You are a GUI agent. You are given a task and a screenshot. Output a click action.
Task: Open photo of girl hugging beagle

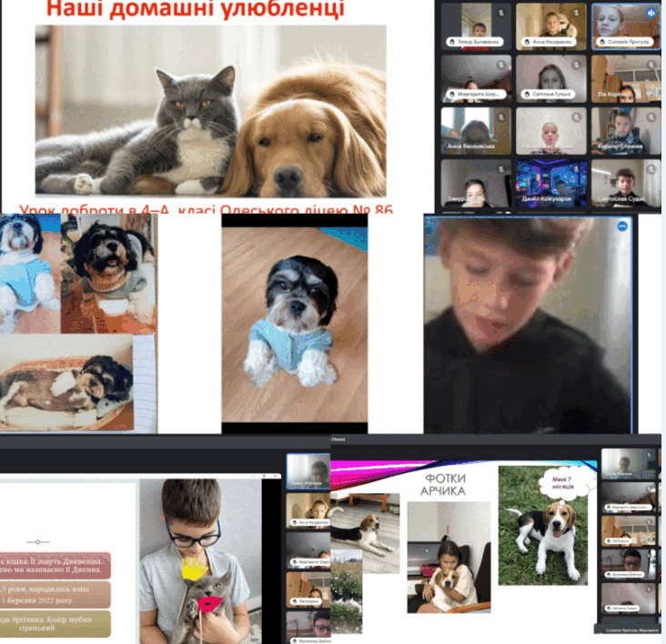click(449, 558)
